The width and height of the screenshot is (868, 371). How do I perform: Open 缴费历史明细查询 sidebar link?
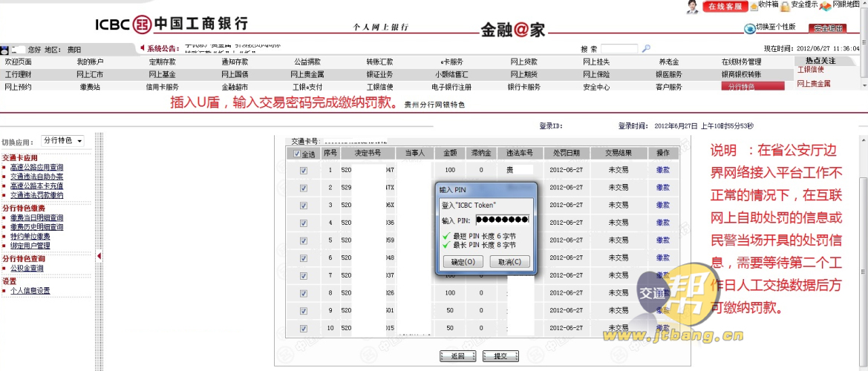tap(36, 227)
